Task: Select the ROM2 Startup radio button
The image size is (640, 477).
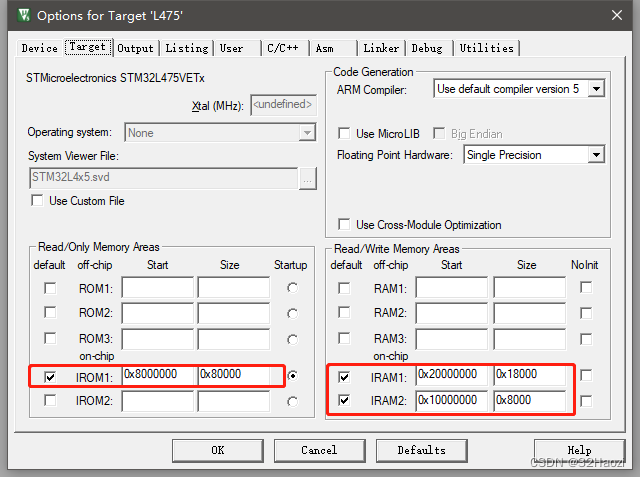Action: [x=292, y=314]
